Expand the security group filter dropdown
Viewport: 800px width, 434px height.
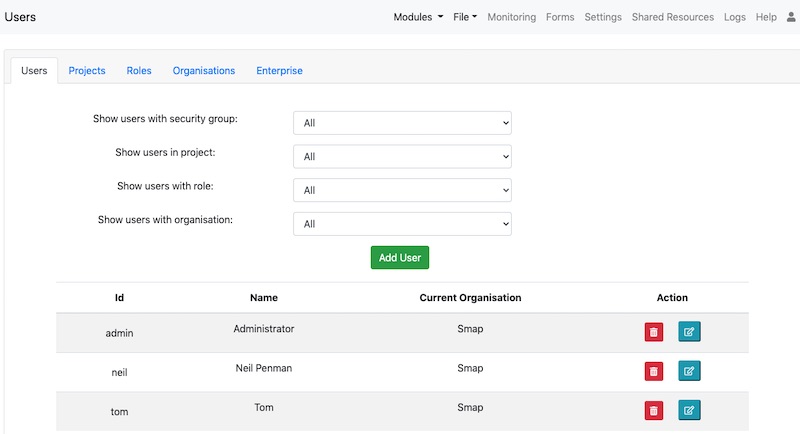402,123
